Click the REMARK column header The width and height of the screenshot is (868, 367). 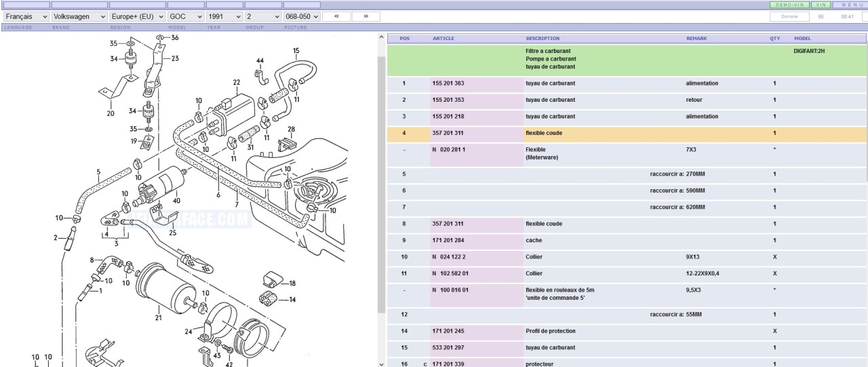[696, 39]
